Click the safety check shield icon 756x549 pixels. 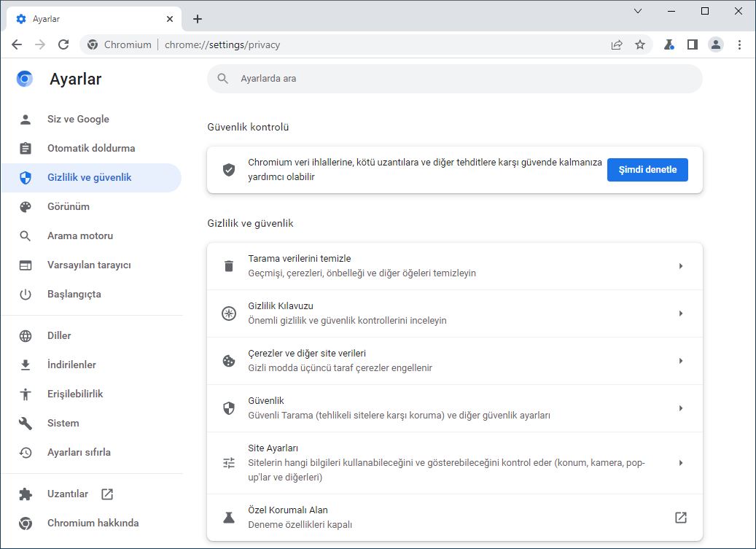coord(228,170)
